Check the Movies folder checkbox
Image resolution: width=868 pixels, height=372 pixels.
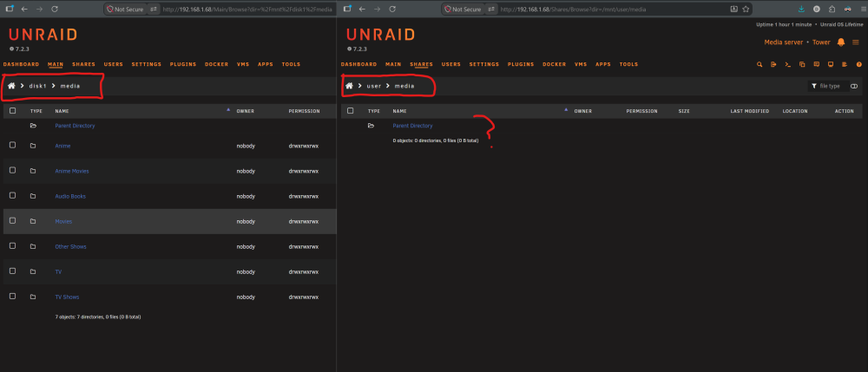point(12,220)
